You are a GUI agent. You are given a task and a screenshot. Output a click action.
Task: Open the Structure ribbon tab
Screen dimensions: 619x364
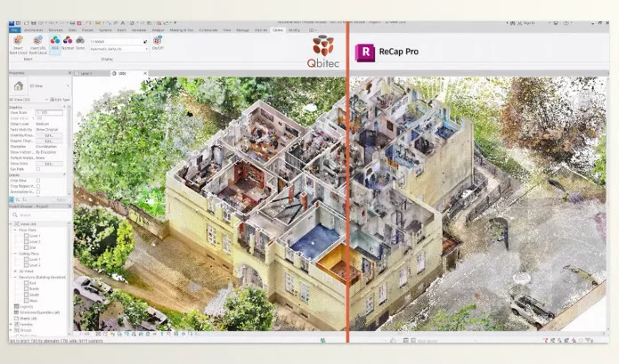[55, 30]
